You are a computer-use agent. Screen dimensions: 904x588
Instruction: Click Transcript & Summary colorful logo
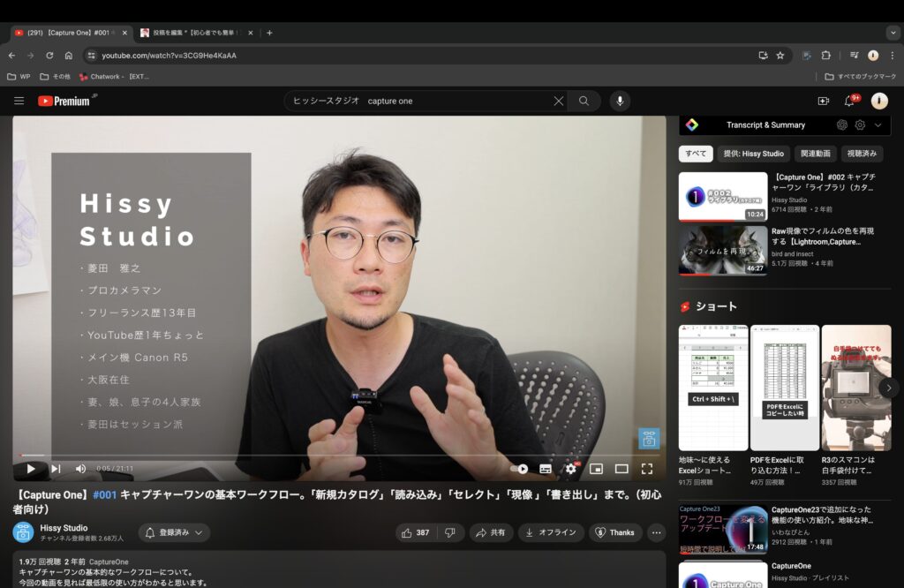coord(692,124)
